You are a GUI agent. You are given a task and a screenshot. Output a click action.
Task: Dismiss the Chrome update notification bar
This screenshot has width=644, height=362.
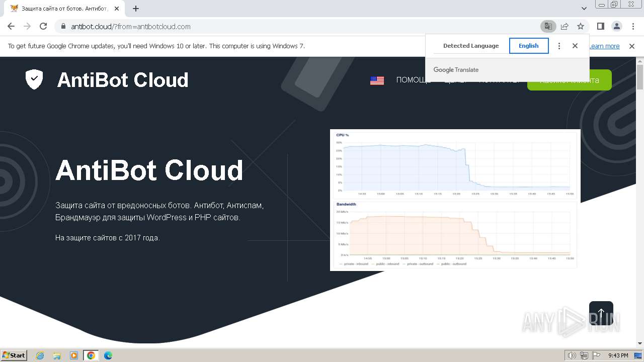[x=632, y=46]
